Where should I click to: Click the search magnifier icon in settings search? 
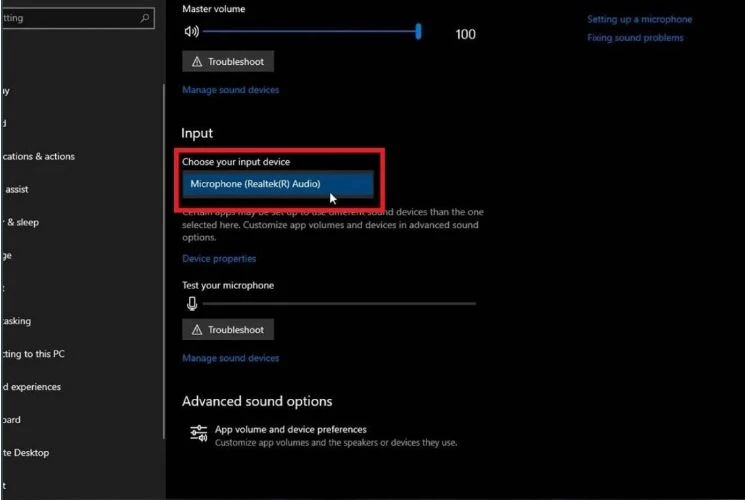pos(145,18)
